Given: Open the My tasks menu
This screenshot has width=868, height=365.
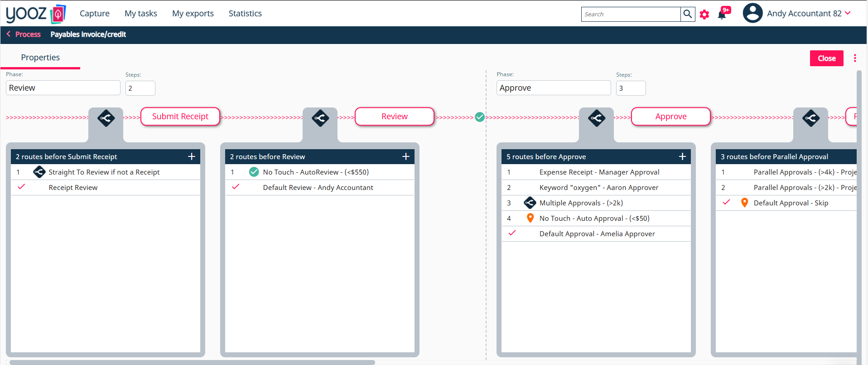Looking at the screenshot, I should [140, 14].
